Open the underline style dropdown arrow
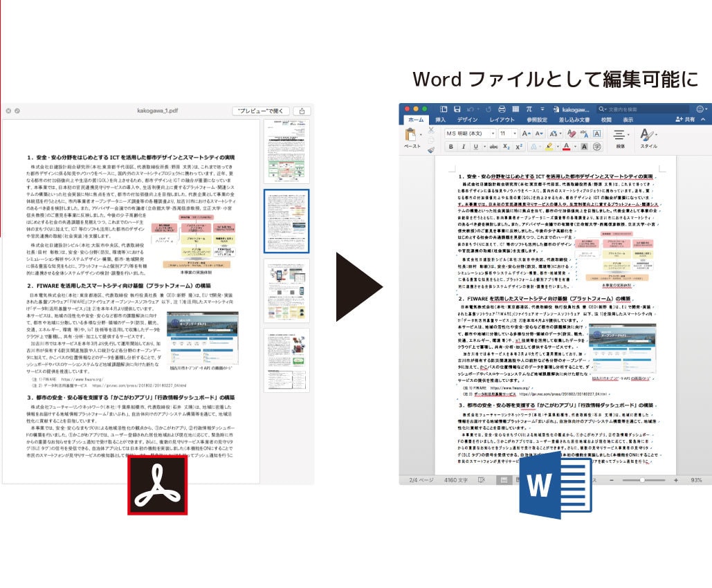 484,146
